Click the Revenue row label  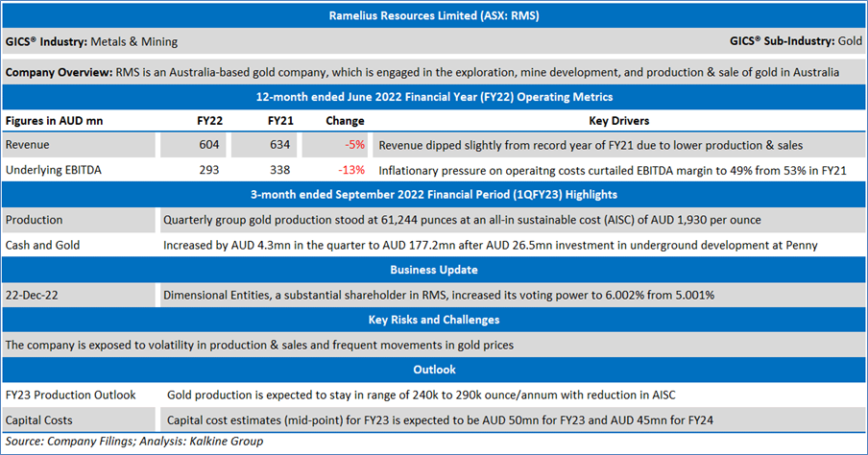(27, 145)
